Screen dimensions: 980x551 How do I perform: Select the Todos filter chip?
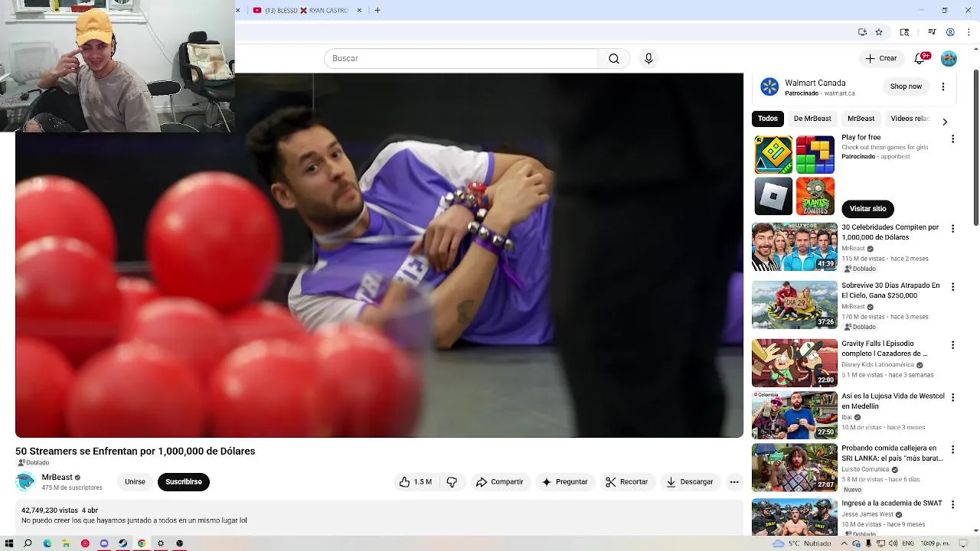pos(768,119)
